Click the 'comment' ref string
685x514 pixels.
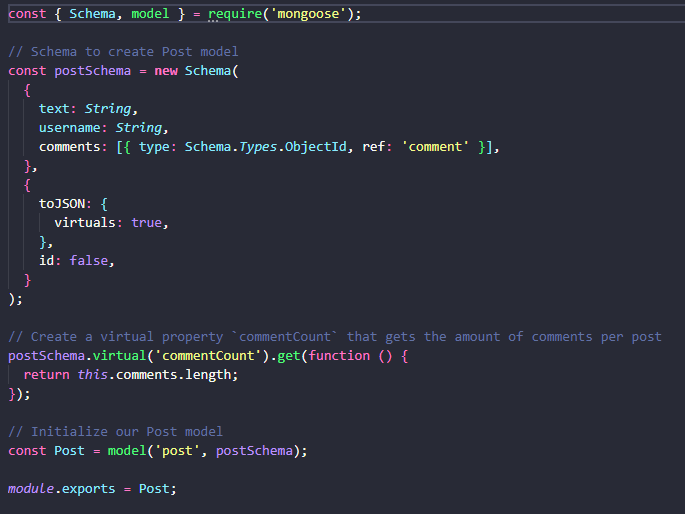tap(435, 147)
